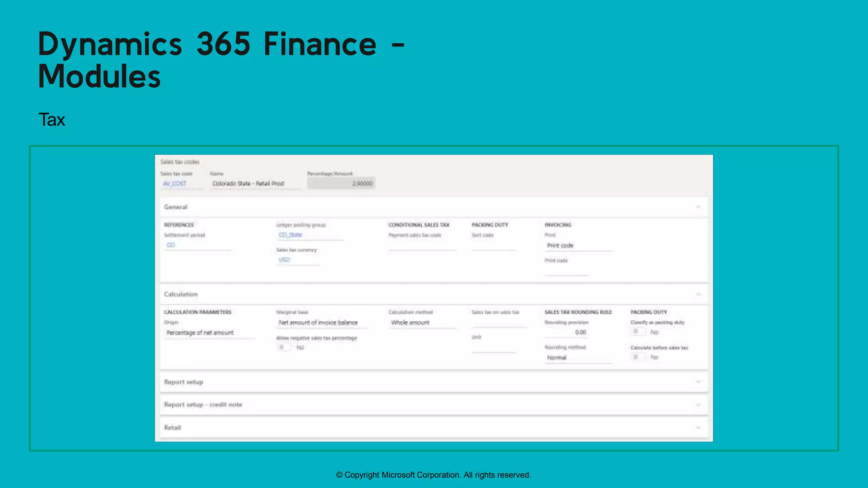Open the Print dropdown showing Print code
868x488 pixels.
coord(578,246)
